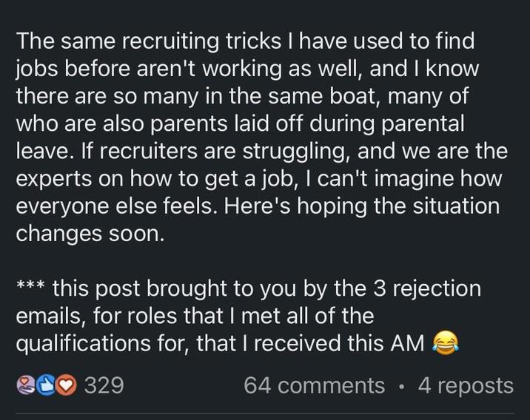This screenshot has height=420, width=530.
Task: Open the 64 comments link
Action: [x=314, y=385]
